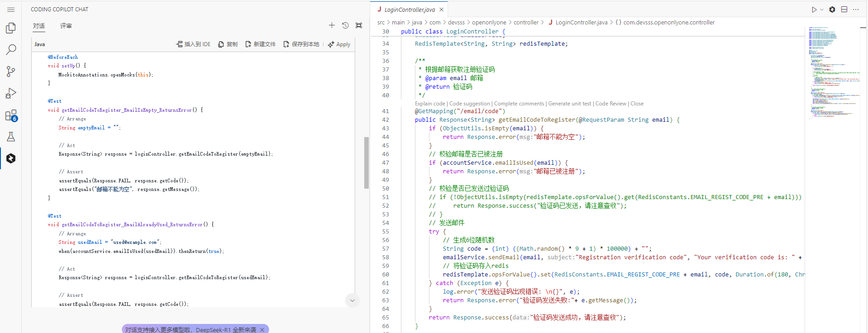Screen dimensions: 868x333
Task: Open the Search view
Action: [11, 50]
